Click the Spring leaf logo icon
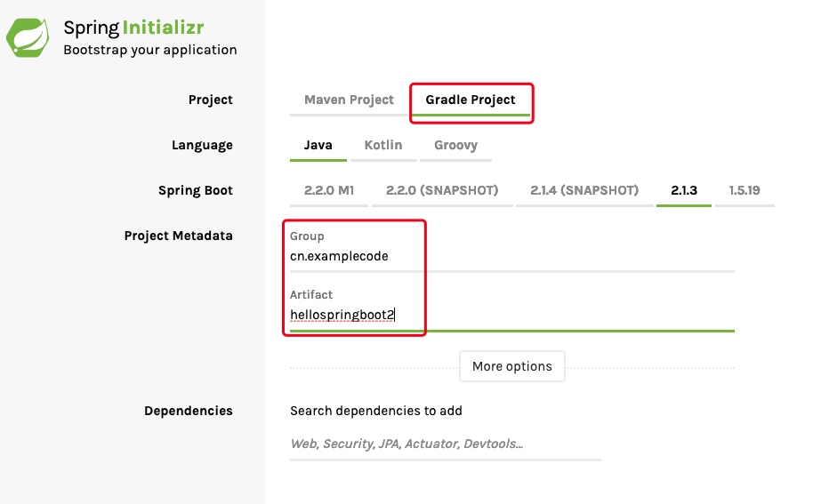Image resolution: width=837 pixels, height=504 pixels. tap(29, 37)
